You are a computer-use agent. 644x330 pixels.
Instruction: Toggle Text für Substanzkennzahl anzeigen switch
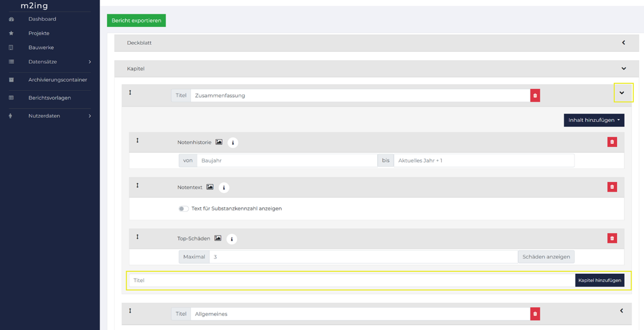[x=183, y=208]
